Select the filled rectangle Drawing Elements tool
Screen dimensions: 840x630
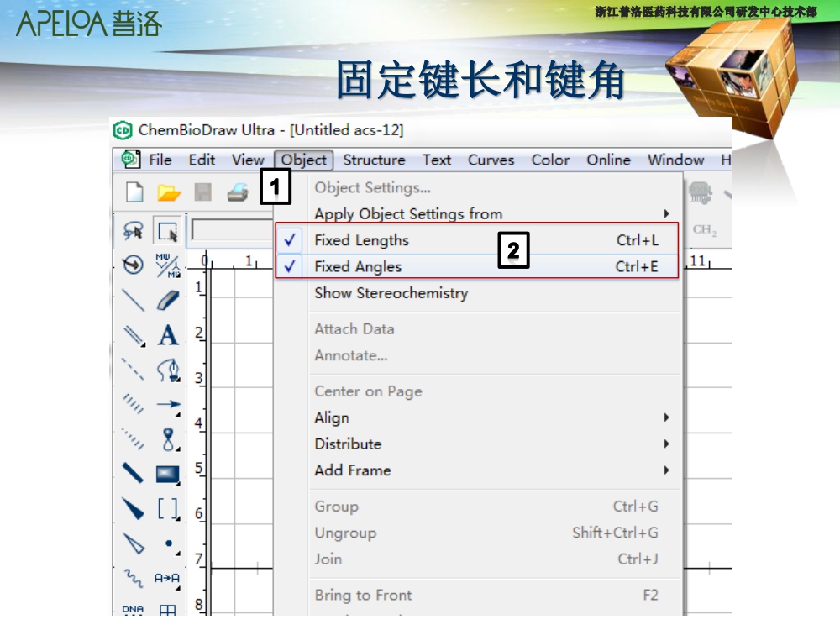[168, 475]
